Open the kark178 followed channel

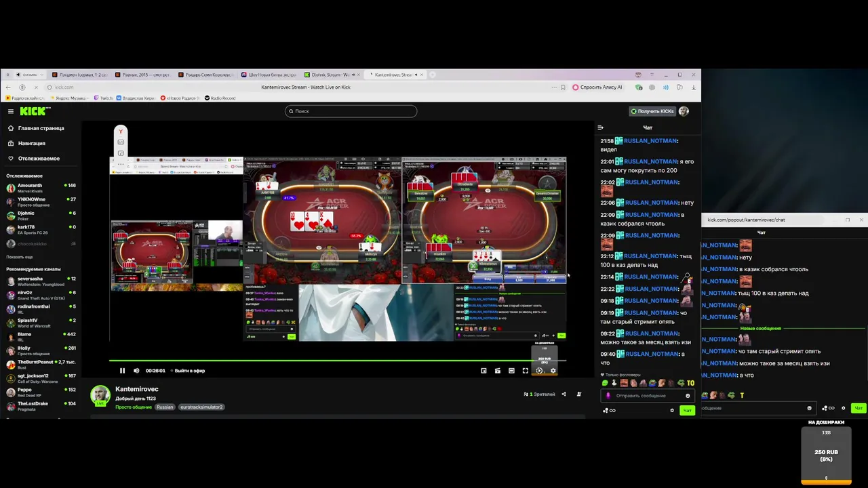(x=41, y=230)
